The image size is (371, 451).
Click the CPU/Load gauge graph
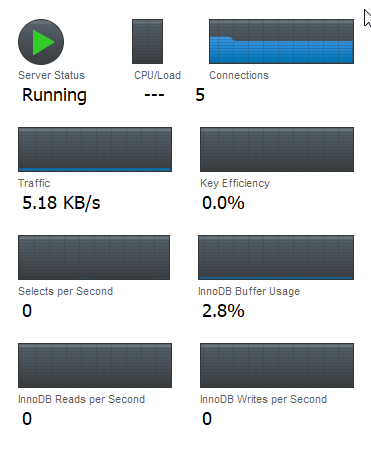(147, 41)
